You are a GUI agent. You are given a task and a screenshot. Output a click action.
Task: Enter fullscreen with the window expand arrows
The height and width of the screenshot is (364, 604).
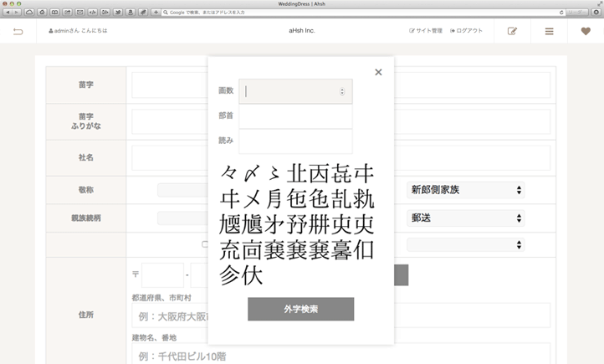click(600, 3)
